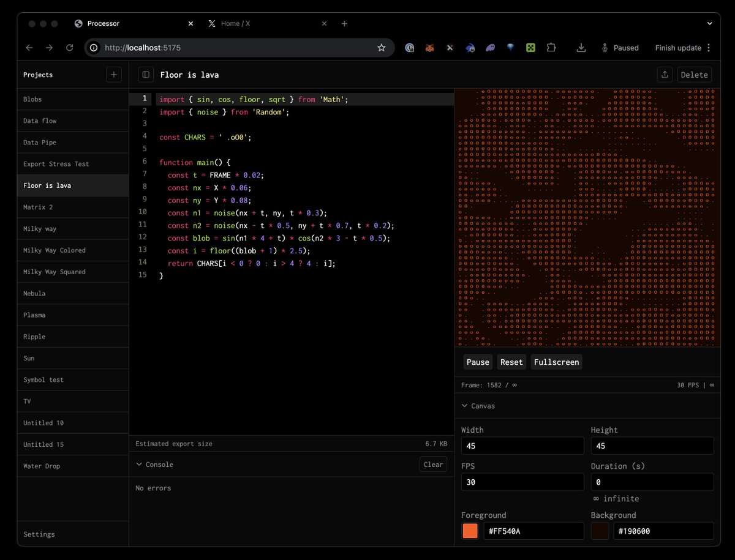
Task: Open the green dice extension icon
Action: click(531, 48)
